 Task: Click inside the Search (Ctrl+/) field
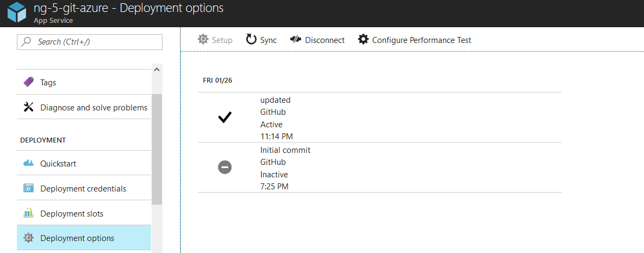[90, 42]
